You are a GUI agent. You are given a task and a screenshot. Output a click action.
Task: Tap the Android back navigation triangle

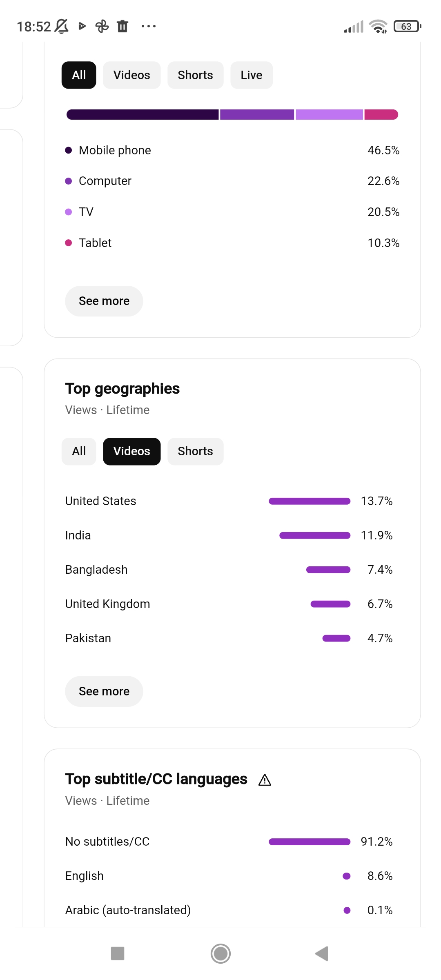click(322, 953)
